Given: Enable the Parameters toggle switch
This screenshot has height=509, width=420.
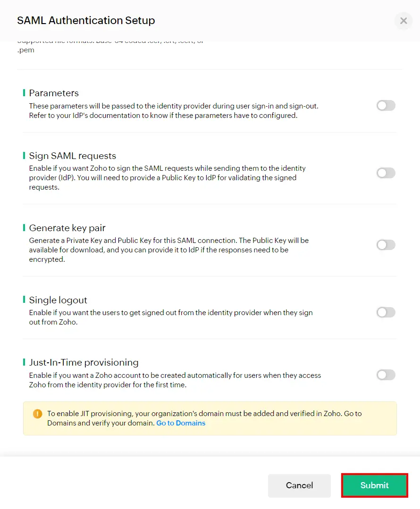Looking at the screenshot, I should tap(386, 105).
